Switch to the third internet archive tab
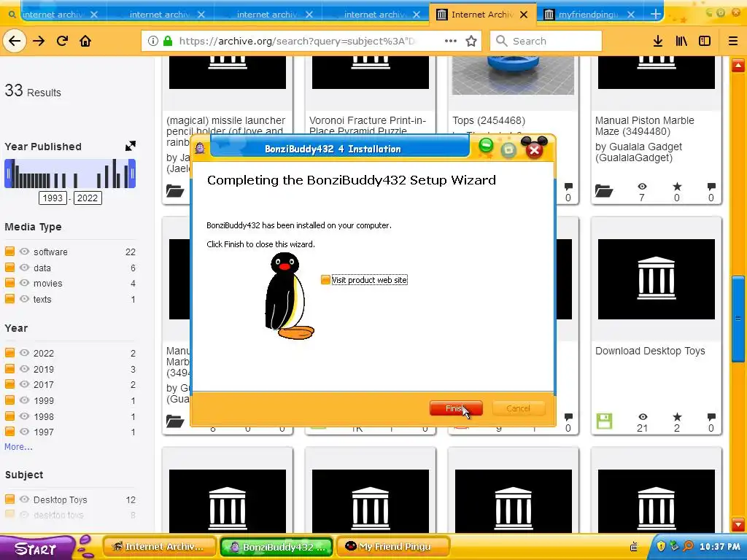This screenshot has width=747, height=560. pyautogui.click(x=268, y=15)
